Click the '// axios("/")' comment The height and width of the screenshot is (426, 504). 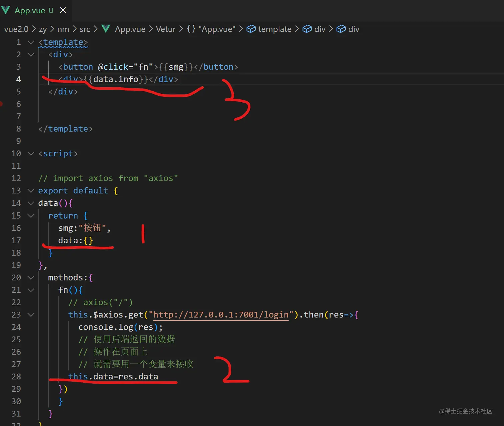coord(101,302)
